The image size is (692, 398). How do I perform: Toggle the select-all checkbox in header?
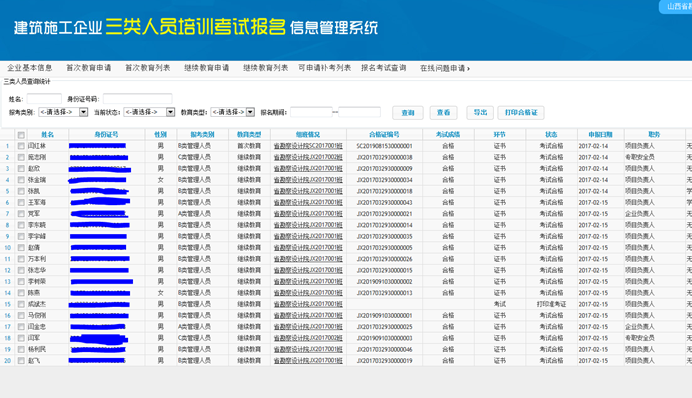coord(21,135)
